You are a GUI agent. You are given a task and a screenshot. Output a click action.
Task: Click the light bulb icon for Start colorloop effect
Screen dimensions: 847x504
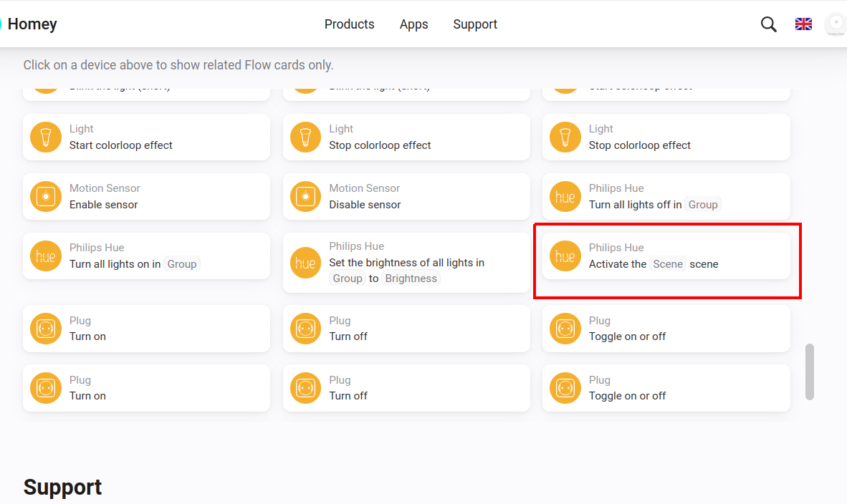coord(45,137)
